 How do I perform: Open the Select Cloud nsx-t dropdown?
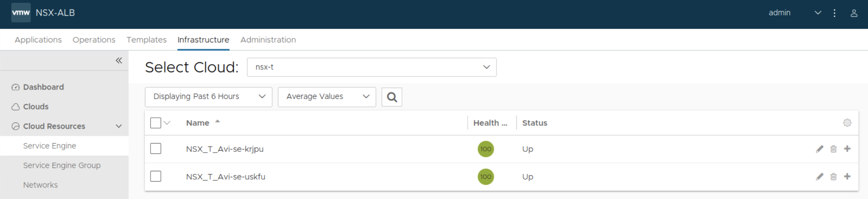point(371,67)
